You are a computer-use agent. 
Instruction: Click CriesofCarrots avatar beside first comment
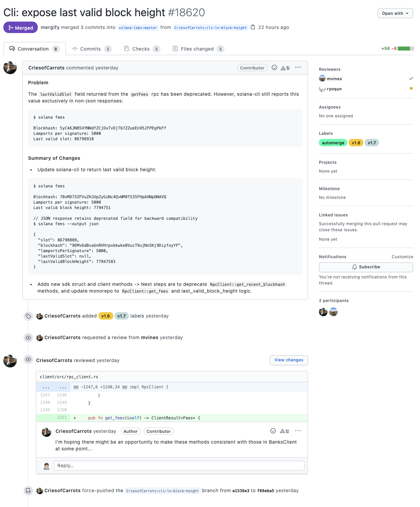point(10,67)
